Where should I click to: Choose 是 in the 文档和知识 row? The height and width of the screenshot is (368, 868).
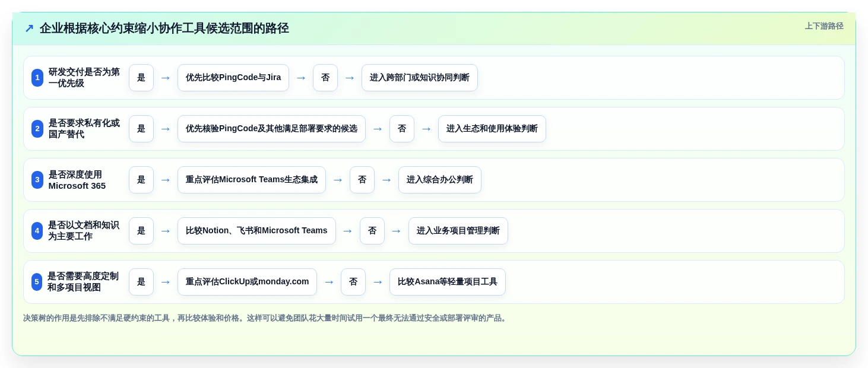tap(141, 231)
